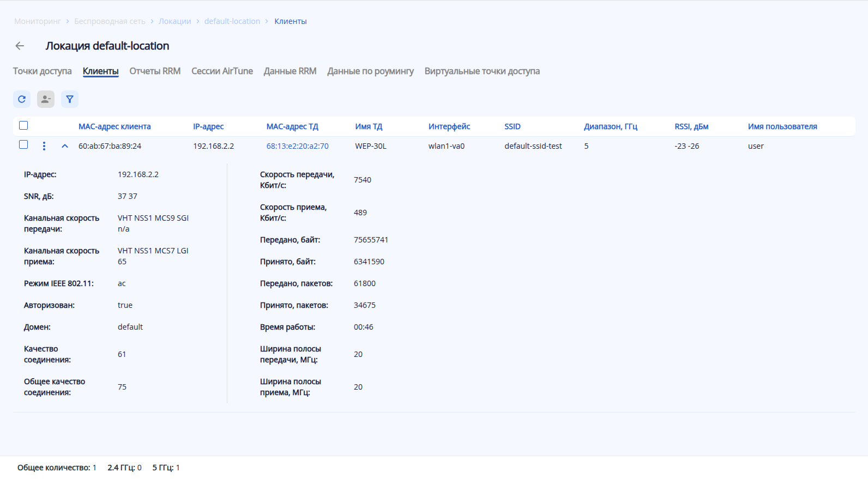Toggle the select-all header checkbox
This screenshot has width=868, height=479.
(23, 125)
